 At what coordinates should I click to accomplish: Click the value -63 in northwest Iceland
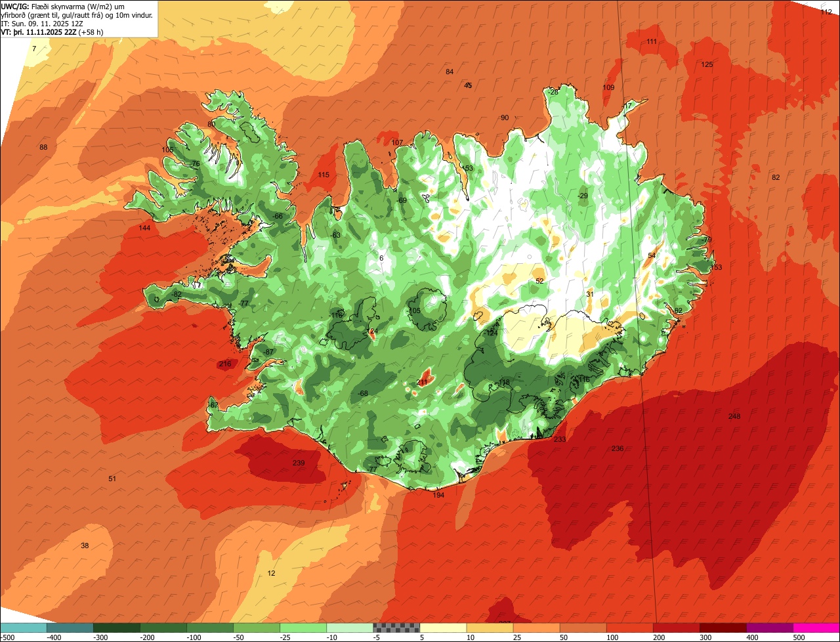click(x=335, y=235)
